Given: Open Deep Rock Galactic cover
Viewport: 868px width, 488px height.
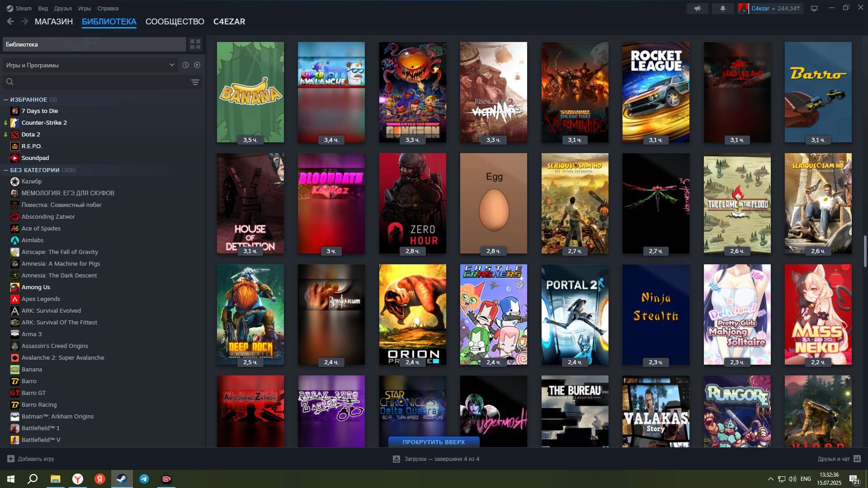Looking at the screenshot, I should pos(250,314).
